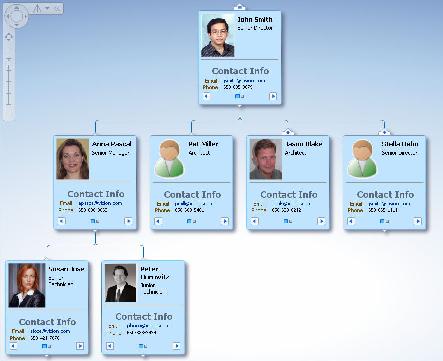Show next page on John Smith's card
The height and width of the screenshot is (361, 443).
[x=273, y=96]
